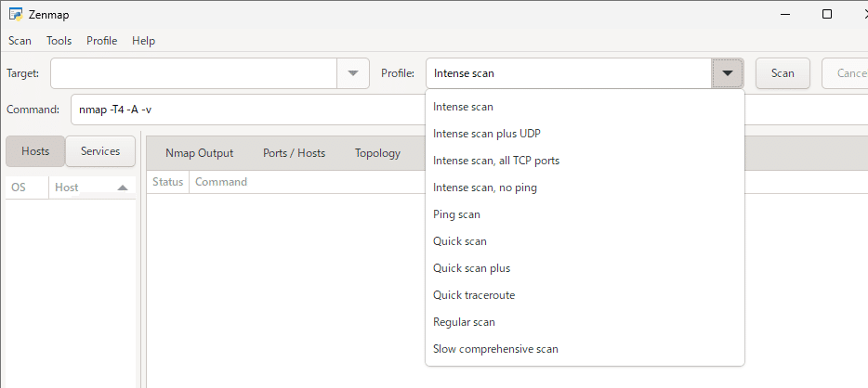Pick "Ping scan" from profile list
Image resolution: width=868 pixels, height=388 pixels.
pos(456,214)
